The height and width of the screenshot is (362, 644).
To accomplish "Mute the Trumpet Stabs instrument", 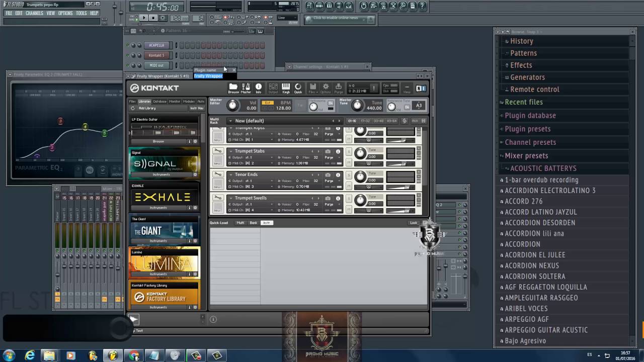I will [349, 162].
